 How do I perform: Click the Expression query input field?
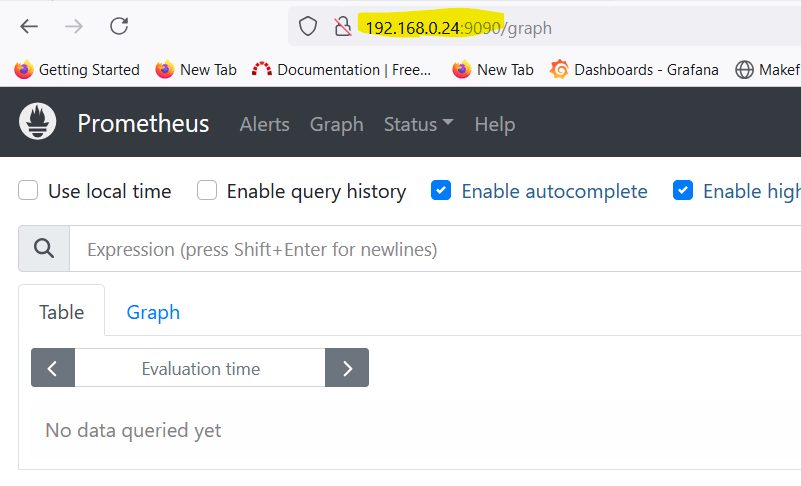pyautogui.click(x=430, y=249)
